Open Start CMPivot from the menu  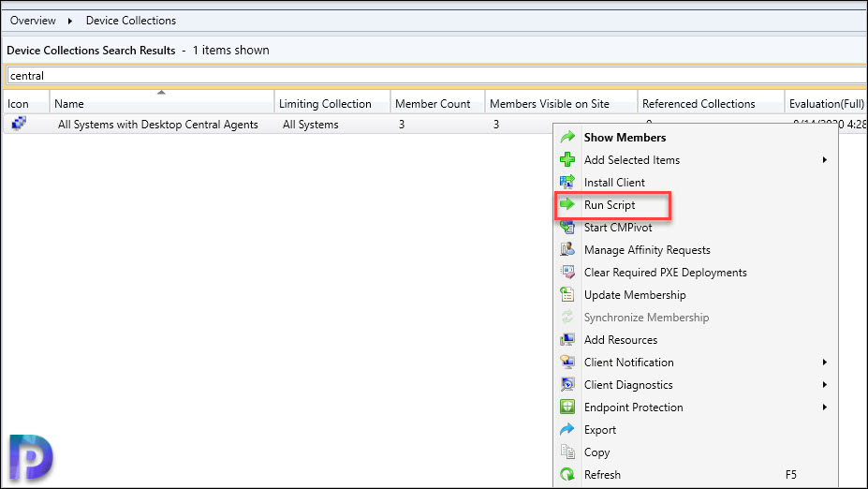coord(618,227)
